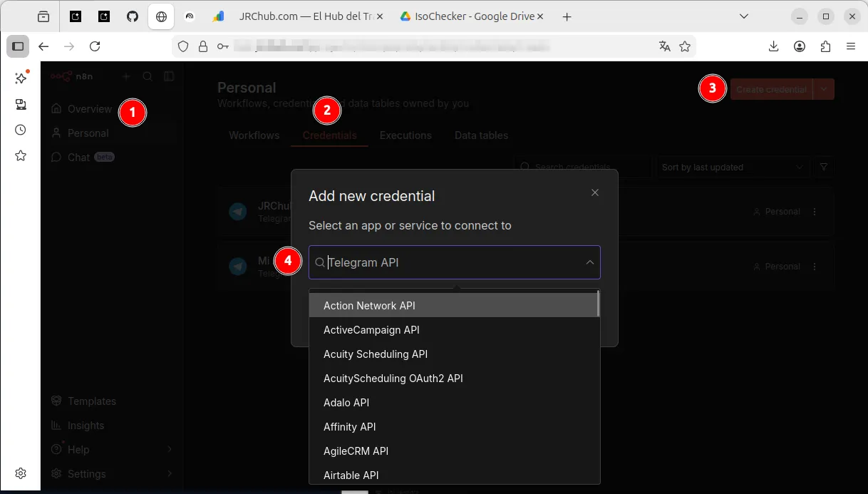The image size is (868, 494).
Task: Open the bookmarks star in the browser sidebar
Action: point(21,155)
